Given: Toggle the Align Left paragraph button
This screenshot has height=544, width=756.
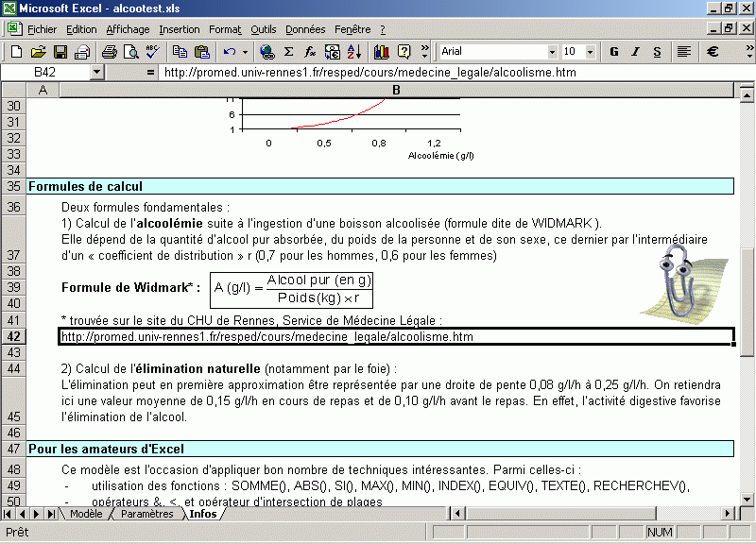Looking at the screenshot, I should (x=683, y=52).
